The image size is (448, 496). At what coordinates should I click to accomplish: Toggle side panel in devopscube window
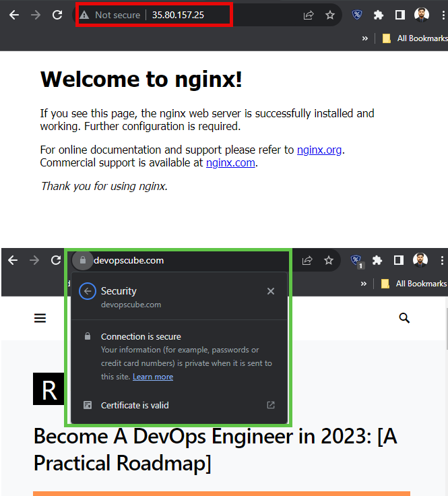click(x=399, y=260)
